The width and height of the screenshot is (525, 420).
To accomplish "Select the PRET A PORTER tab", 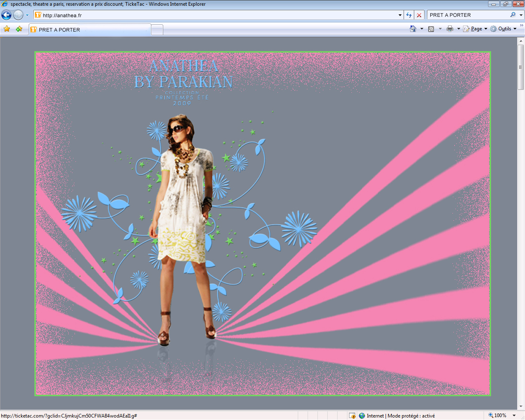I will [90, 30].
